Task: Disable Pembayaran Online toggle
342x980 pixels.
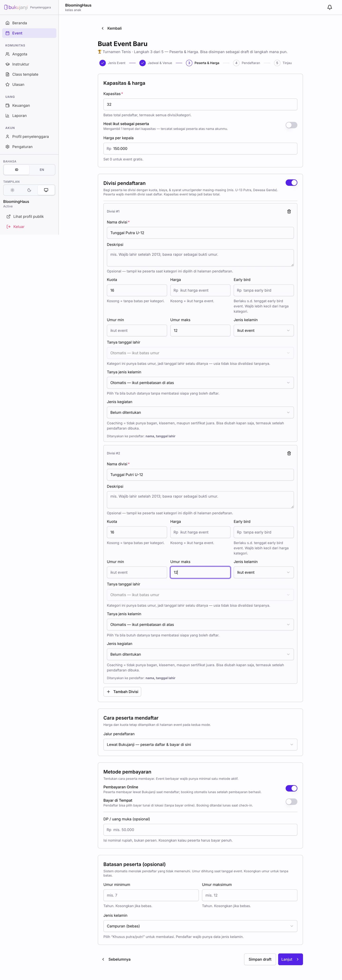Action: click(x=291, y=788)
